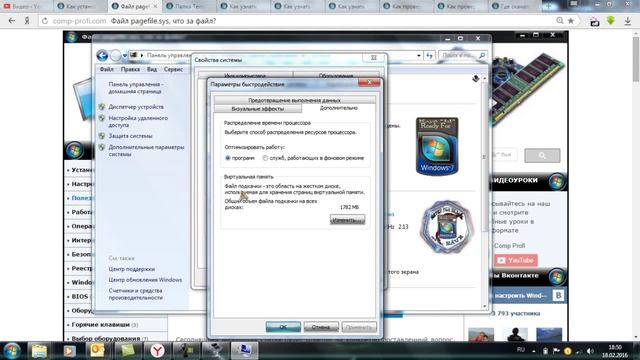The image size is (640, 360).
Task: Click the green download arrow extension icon
Action: [611, 20]
